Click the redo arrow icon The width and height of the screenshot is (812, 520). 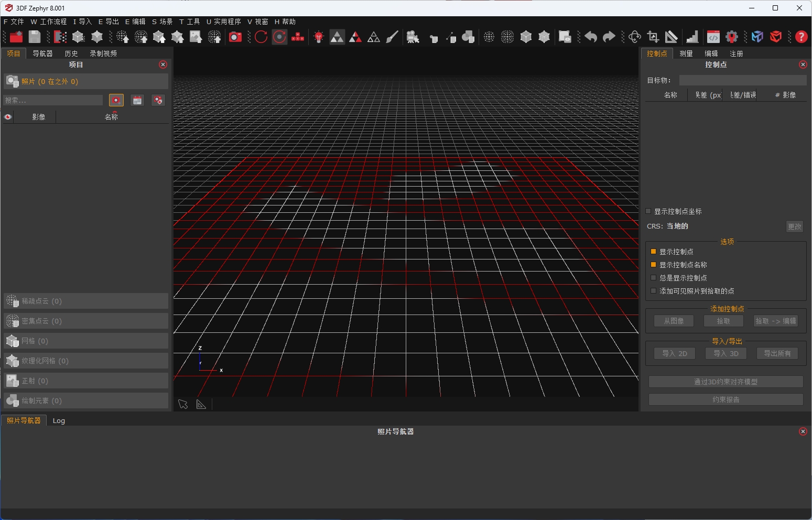(x=609, y=37)
